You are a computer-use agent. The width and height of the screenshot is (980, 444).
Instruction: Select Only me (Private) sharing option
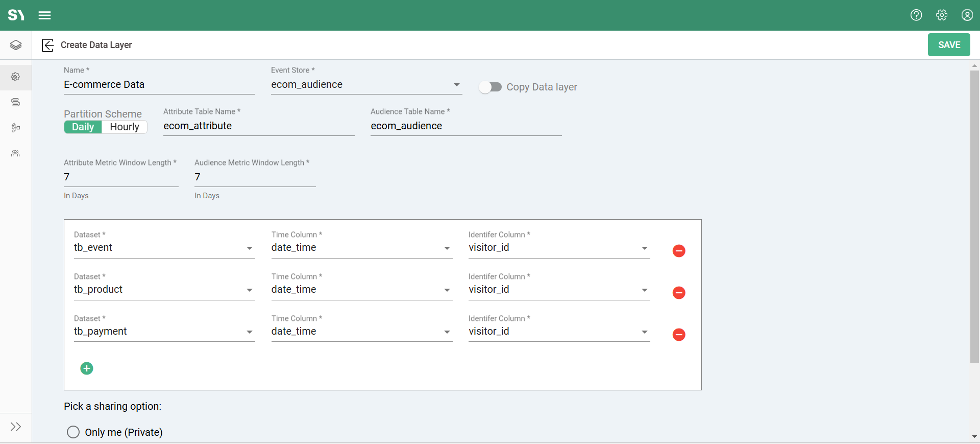[x=73, y=432]
